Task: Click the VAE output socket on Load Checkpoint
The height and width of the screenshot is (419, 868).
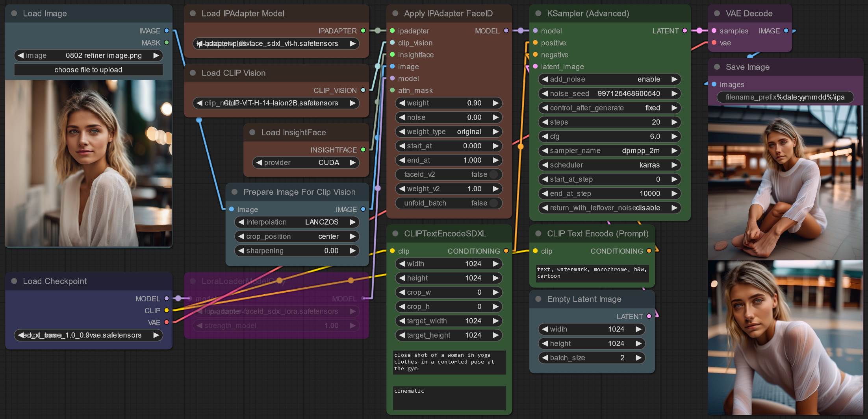Action: tap(167, 322)
